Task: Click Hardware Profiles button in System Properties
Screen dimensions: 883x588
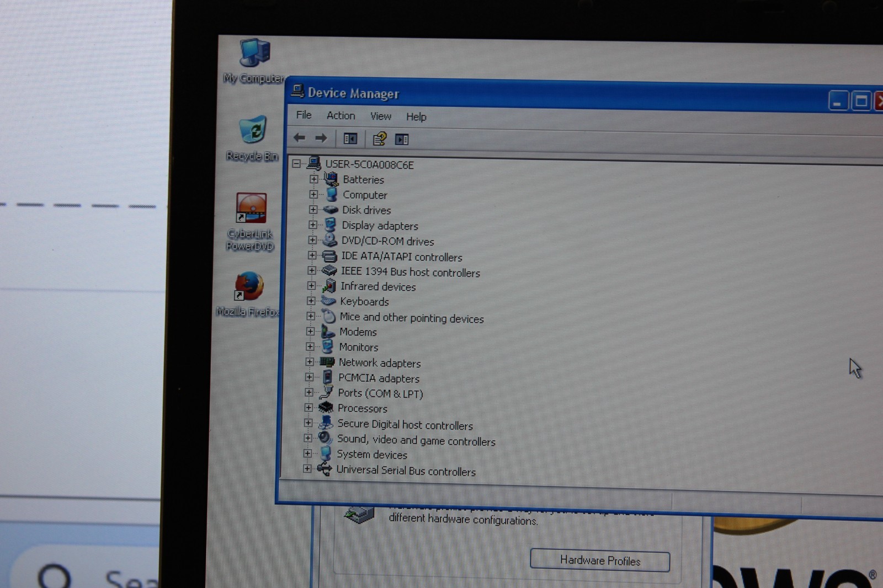Action: [x=600, y=560]
